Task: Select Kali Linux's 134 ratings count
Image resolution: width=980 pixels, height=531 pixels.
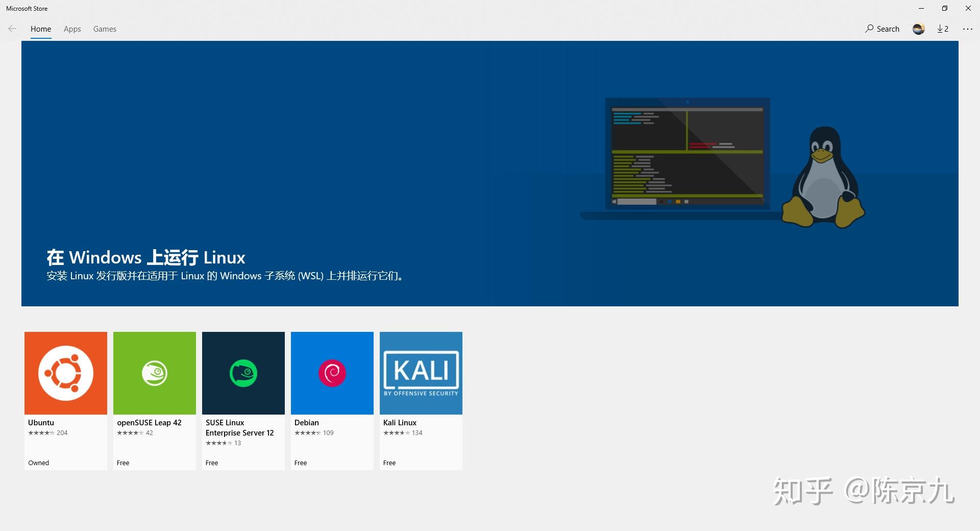Action: [x=417, y=433]
